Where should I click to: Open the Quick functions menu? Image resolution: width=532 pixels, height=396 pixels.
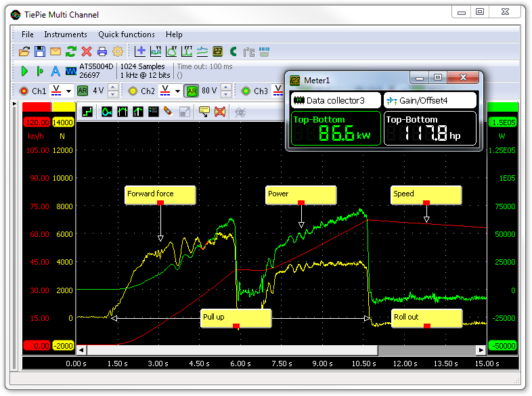pyautogui.click(x=126, y=35)
